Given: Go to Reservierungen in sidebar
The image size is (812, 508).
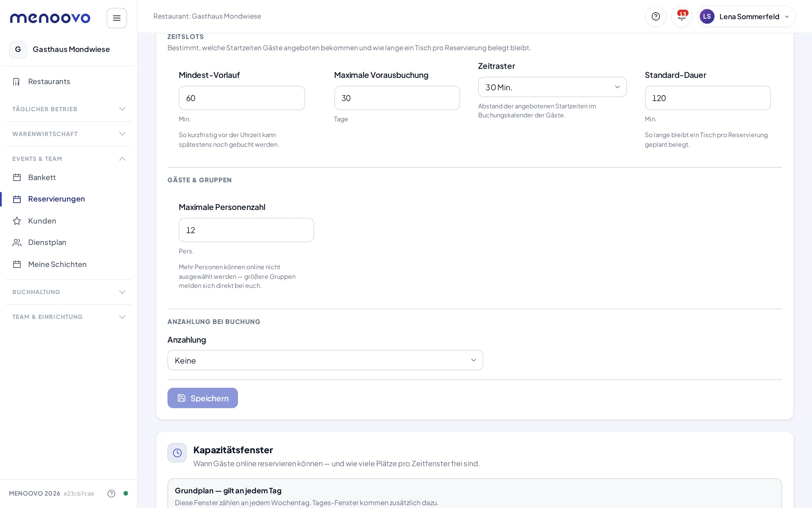Looking at the screenshot, I should point(69,199).
